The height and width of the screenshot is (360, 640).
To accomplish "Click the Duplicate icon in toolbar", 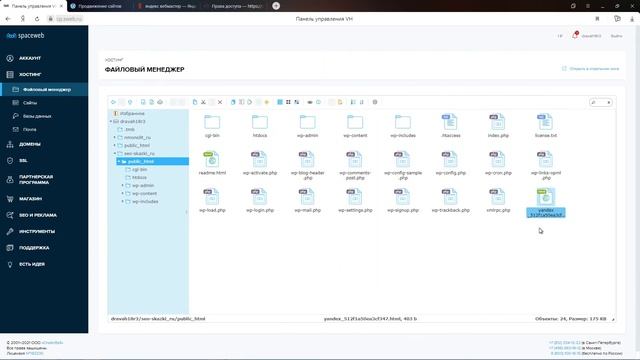I will point(233,102).
